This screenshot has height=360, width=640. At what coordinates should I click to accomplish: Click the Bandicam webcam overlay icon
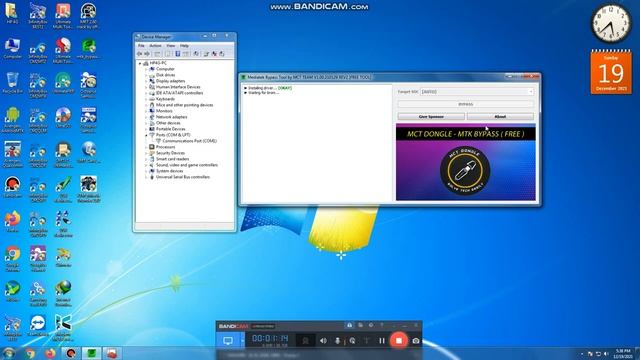click(x=305, y=340)
